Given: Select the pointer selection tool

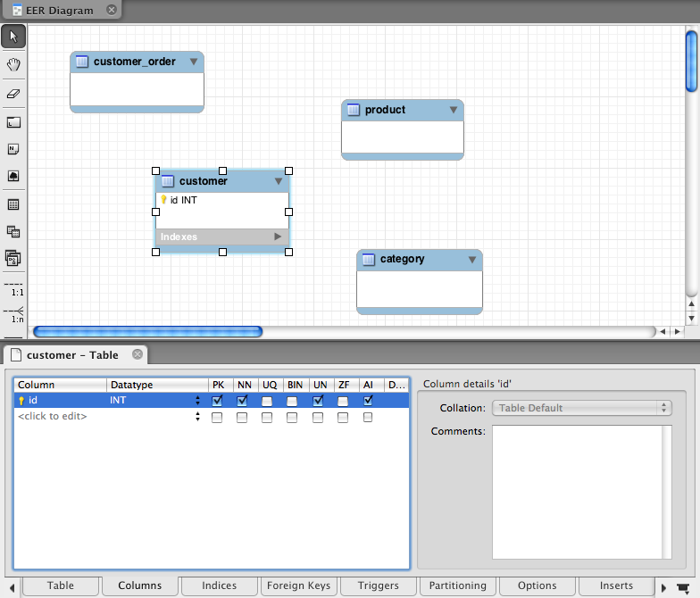Looking at the screenshot, I should (13, 37).
